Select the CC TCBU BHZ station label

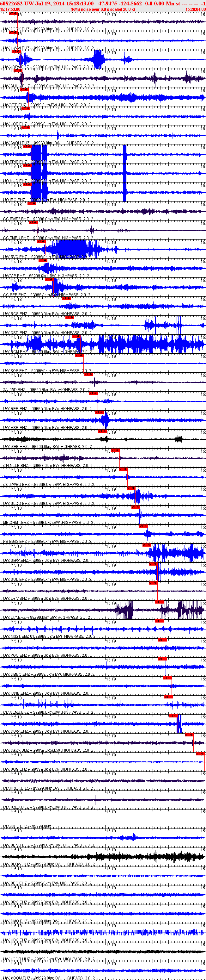[48, 808]
